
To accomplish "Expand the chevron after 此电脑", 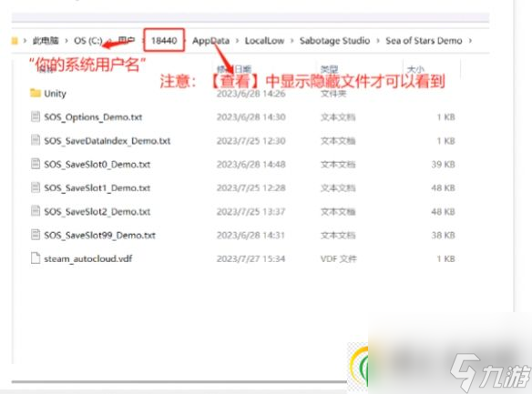I will (x=66, y=41).
